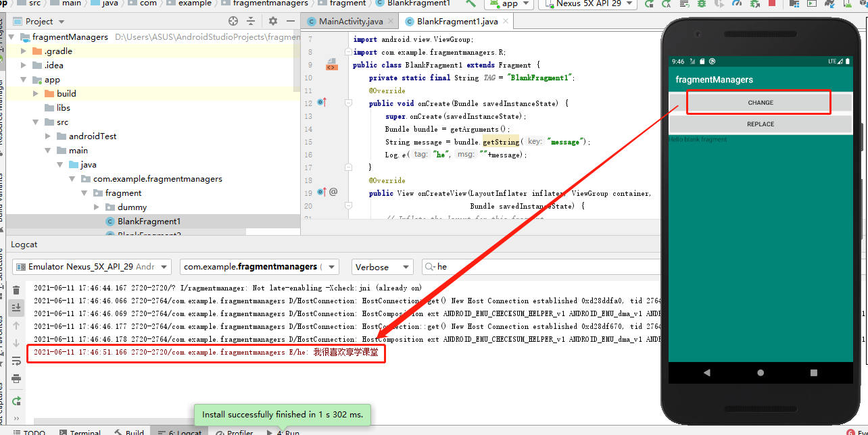The height and width of the screenshot is (435, 868).
Task: Tap the CHANGE button in the emulator
Action: click(761, 103)
